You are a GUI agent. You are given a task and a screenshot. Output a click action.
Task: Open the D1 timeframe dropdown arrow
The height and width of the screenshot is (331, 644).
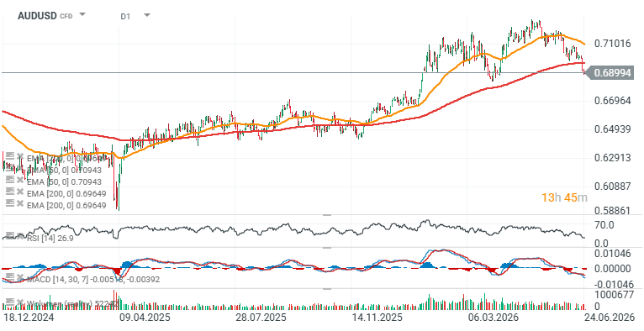pos(147,16)
